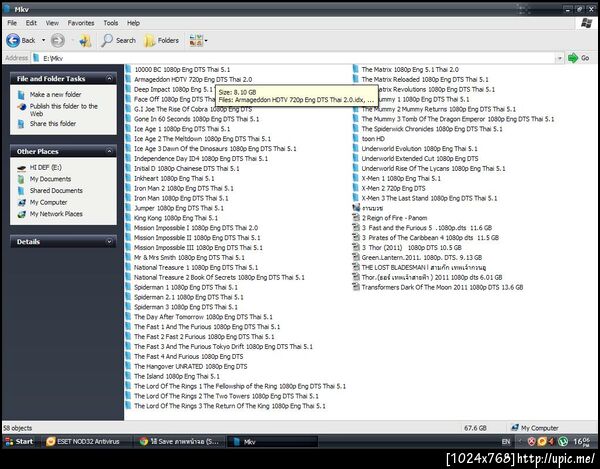
Task: Open HI DEF (E:) drive link
Action: [x=46, y=167]
